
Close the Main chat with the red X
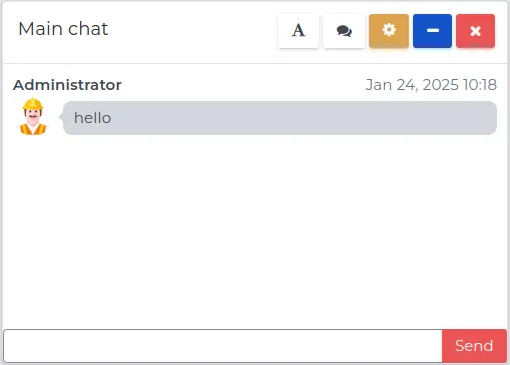coord(476,31)
